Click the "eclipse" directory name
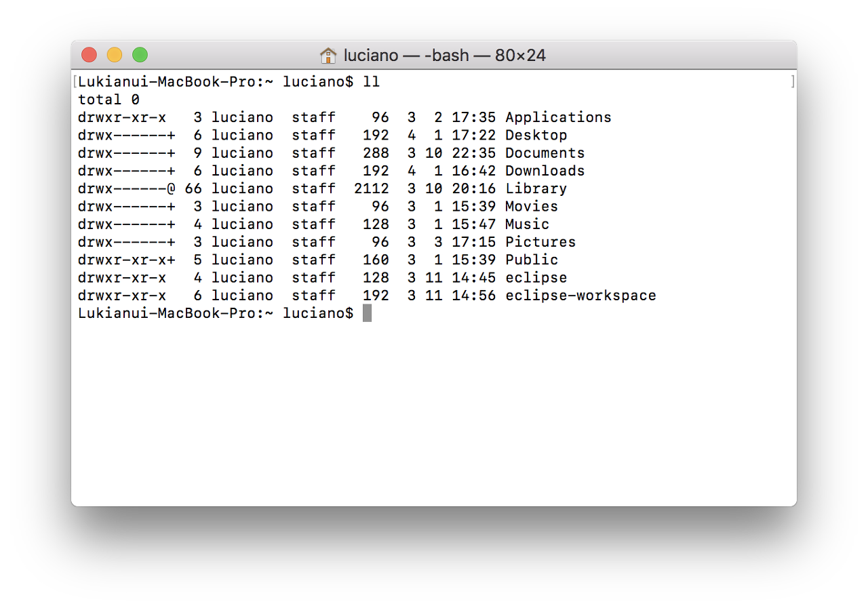The image size is (868, 608). (536, 277)
